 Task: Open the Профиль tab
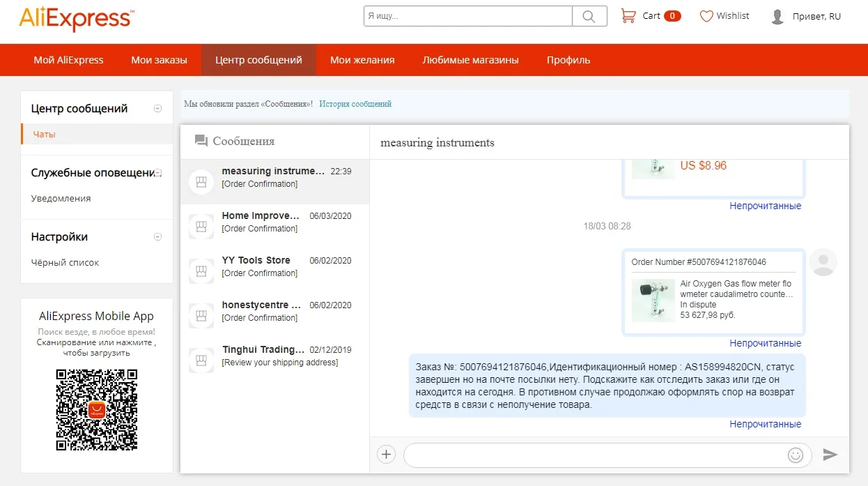coord(568,60)
